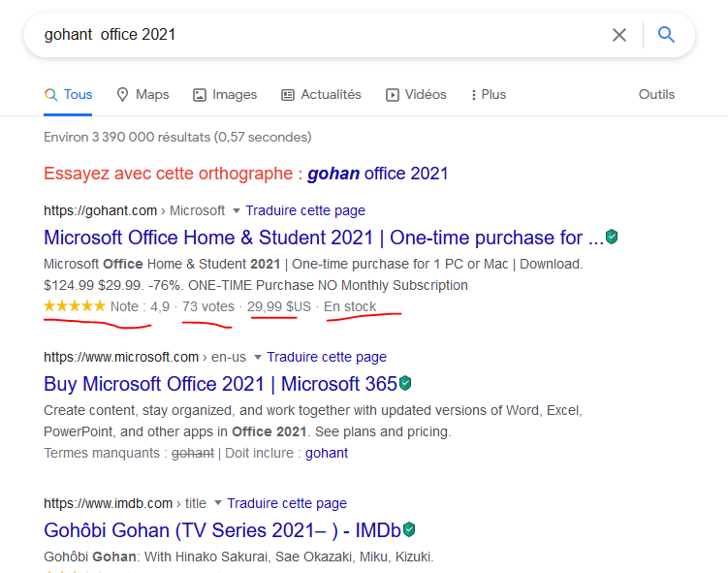The image size is (728, 573).
Task: Click the suggested spelling gohan office 2021
Action: point(377,174)
